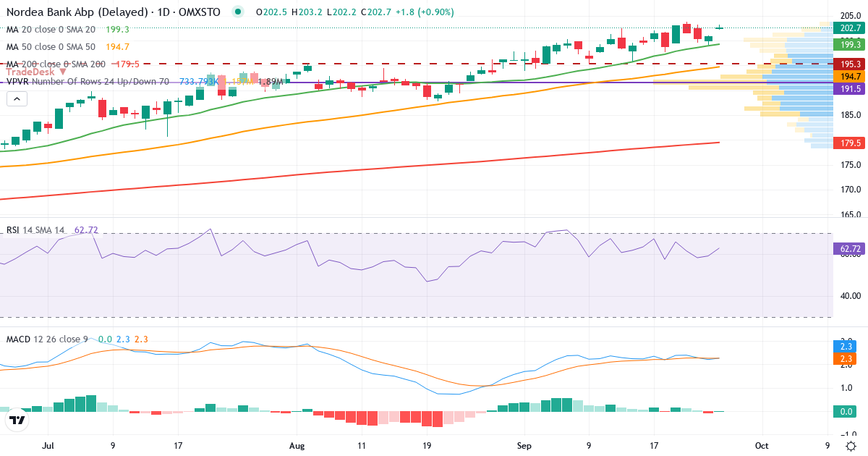868x456 pixels.
Task: Click the 205.0 price axis label
Action: 851,16
